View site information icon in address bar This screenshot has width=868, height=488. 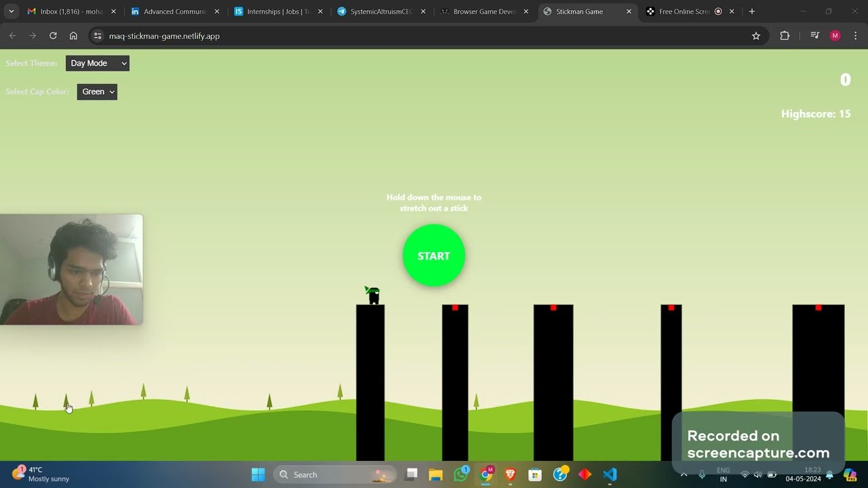click(98, 36)
